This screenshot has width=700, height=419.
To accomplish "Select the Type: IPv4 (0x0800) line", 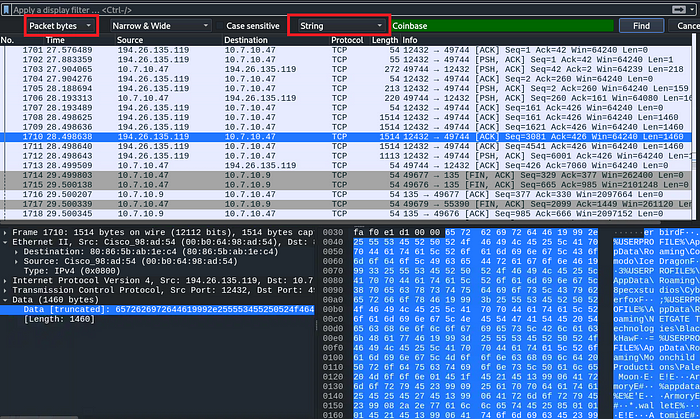I will tap(72, 271).
